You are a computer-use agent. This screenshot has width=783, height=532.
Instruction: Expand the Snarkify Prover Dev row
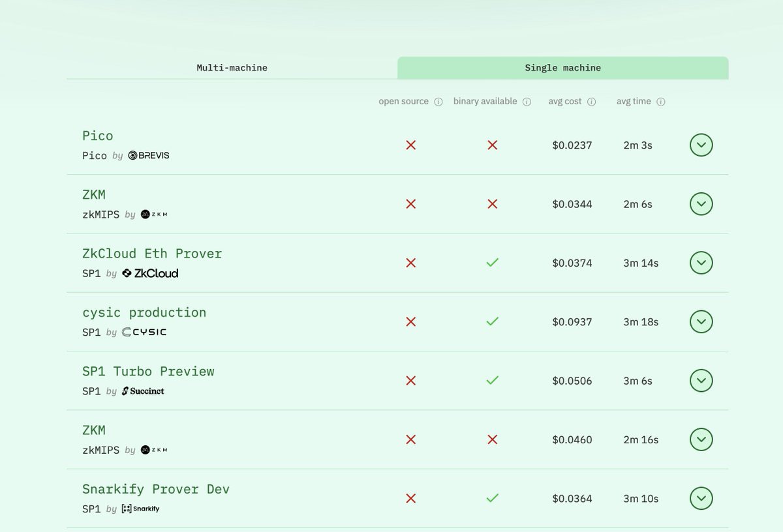[x=701, y=498]
